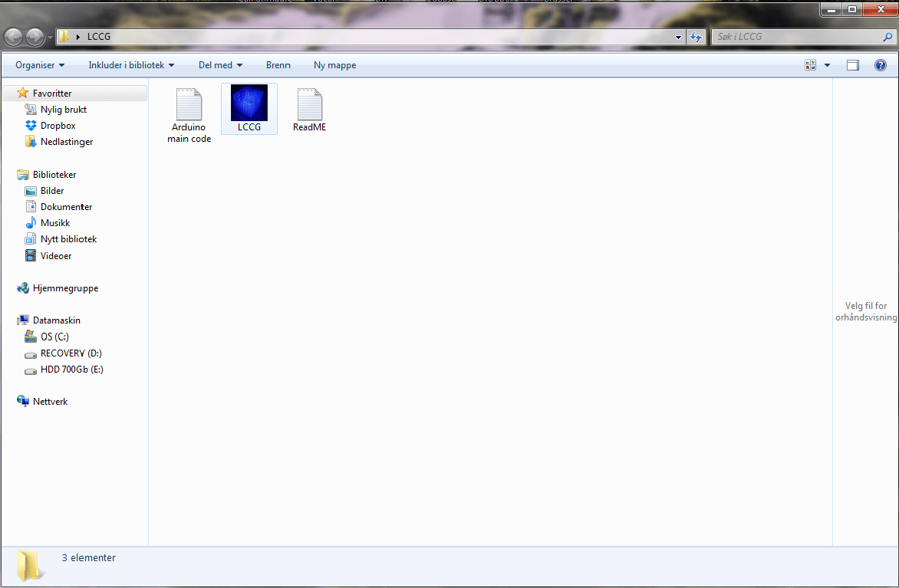Screen dimensions: 899x588
Task: Select the LCCG blue cube file
Action: tap(249, 109)
